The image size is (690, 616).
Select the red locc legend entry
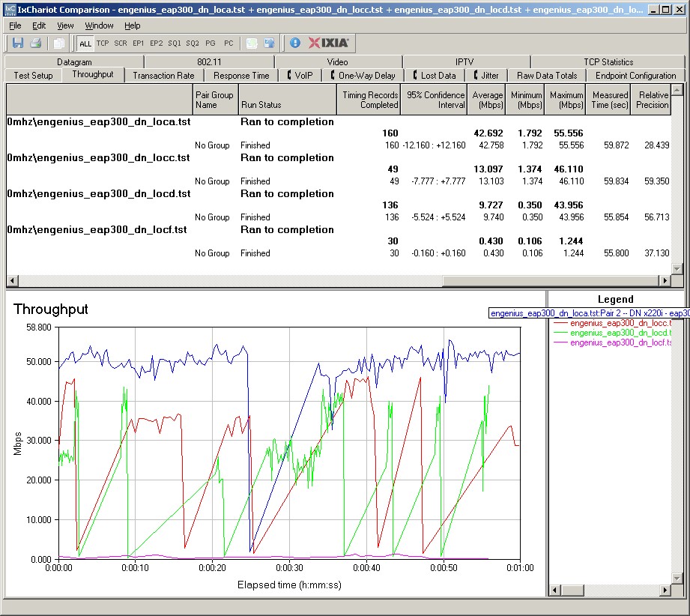click(613, 323)
